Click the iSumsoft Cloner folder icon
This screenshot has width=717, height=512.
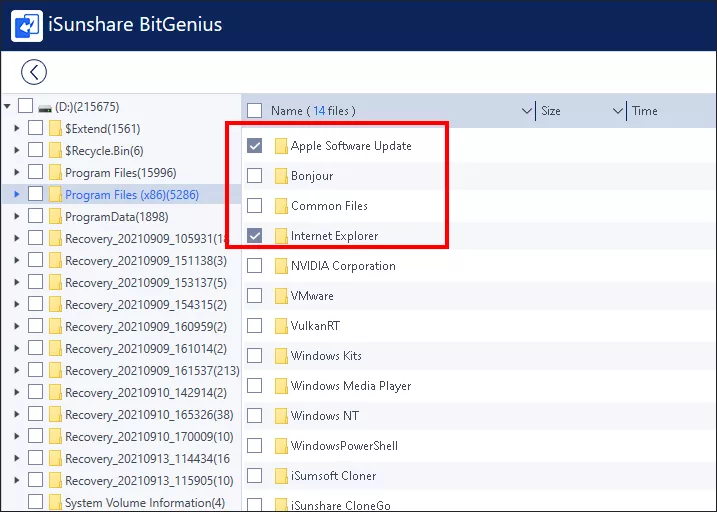tap(281, 476)
